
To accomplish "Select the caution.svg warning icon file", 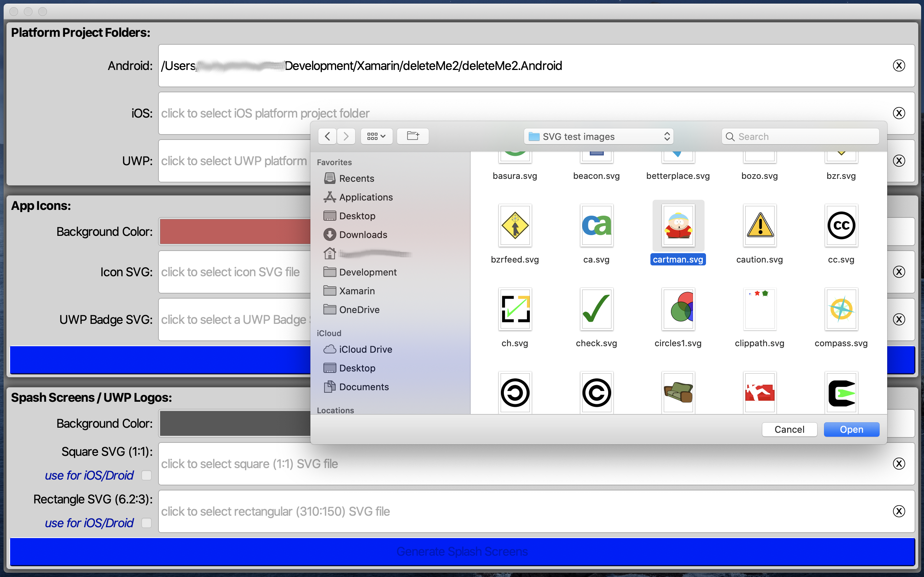I will click(x=759, y=225).
